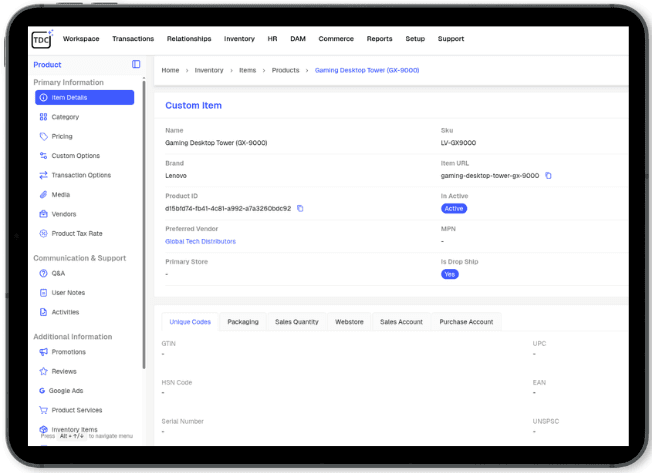Click the Pricing tag icon

point(43,136)
